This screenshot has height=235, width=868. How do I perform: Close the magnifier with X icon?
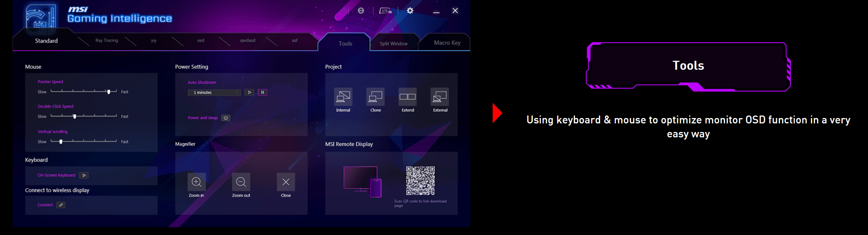pos(286,182)
